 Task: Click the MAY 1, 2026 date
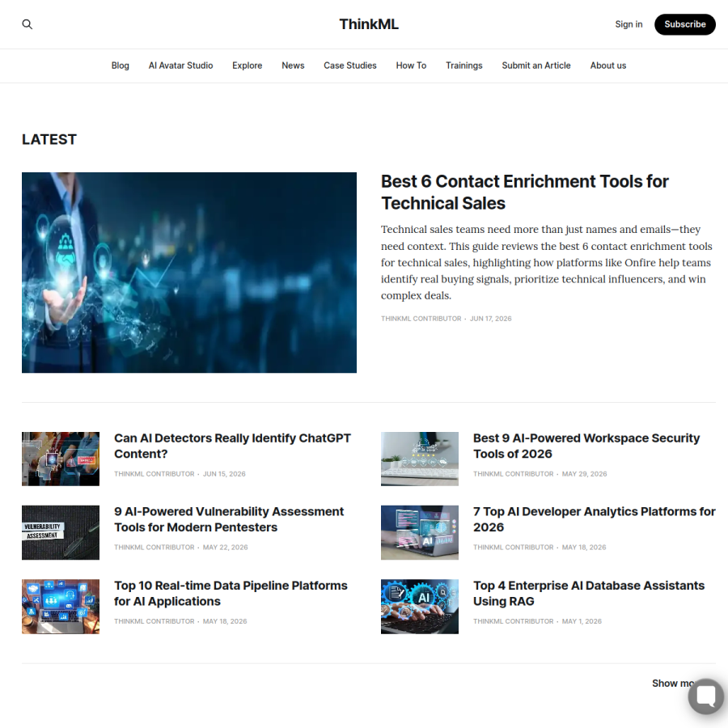coord(582,621)
